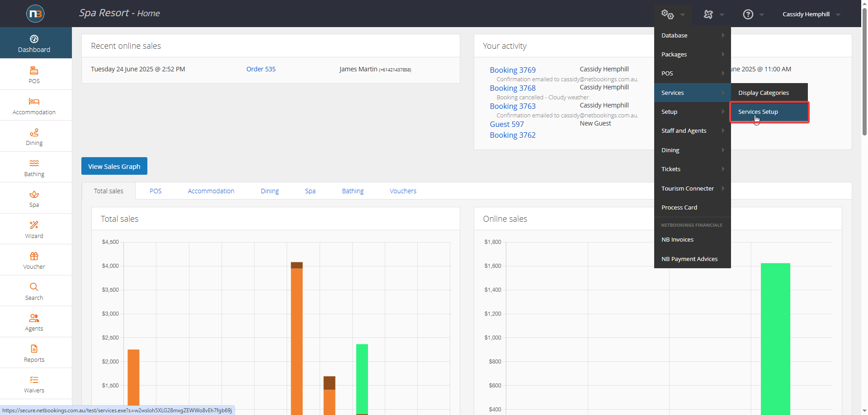This screenshot has height=415, width=868.
Task: Open the Reports document icon
Action: pos(34,349)
